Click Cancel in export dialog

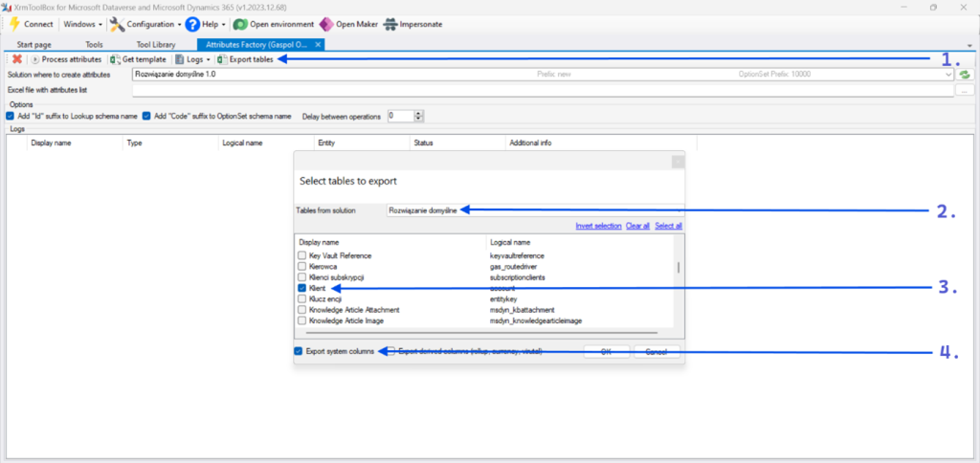click(x=657, y=352)
